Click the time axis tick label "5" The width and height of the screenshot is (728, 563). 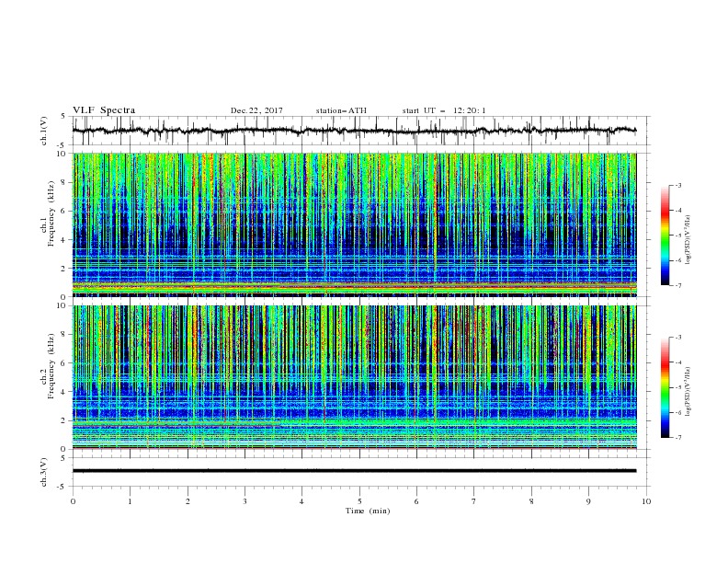(x=359, y=501)
